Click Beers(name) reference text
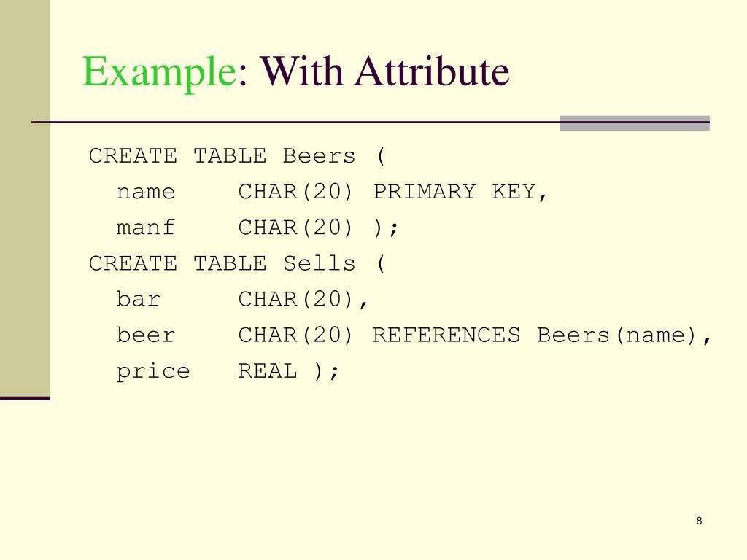Image resolution: width=747 pixels, height=560 pixels. pyautogui.click(x=617, y=335)
